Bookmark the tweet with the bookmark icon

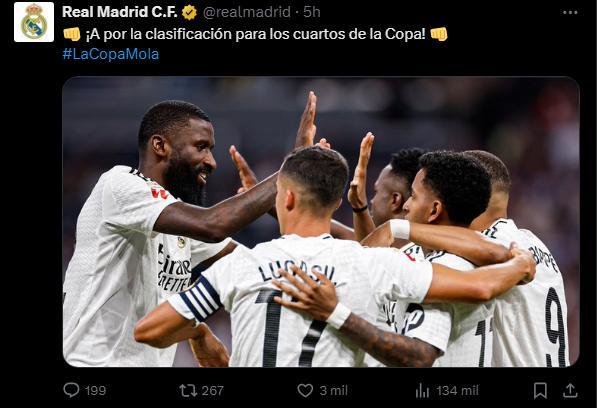click(540, 390)
